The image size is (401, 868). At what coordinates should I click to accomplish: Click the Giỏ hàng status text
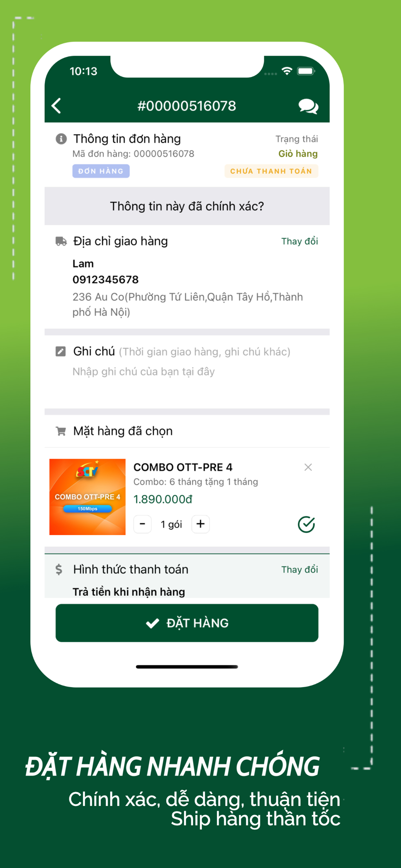(x=298, y=154)
